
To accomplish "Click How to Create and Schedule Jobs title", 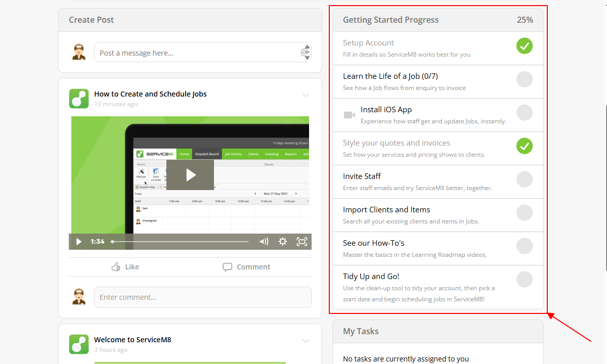I will point(150,94).
